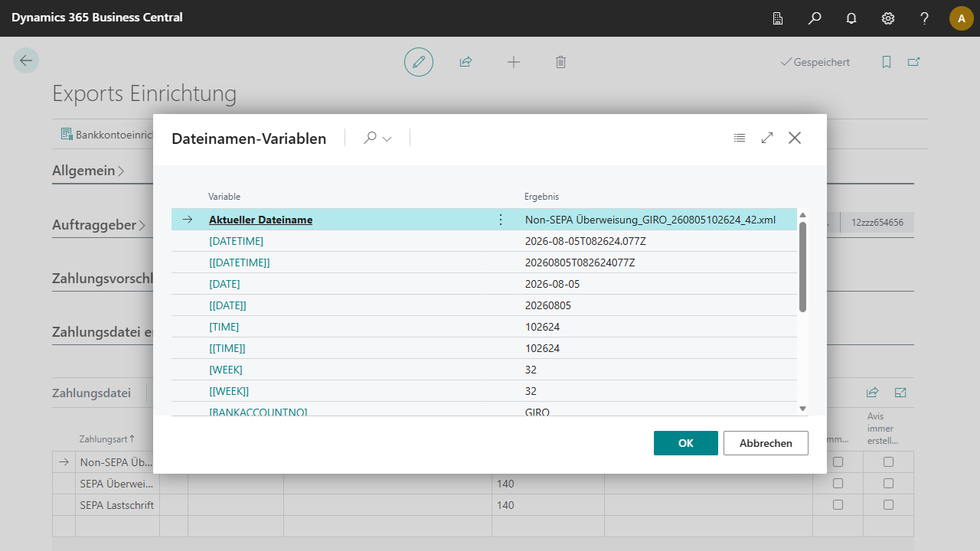Image resolution: width=980 pixels, height=551 pixels.
Task: Sort by the Zahlungsart column header
Action: click(107, 439)
